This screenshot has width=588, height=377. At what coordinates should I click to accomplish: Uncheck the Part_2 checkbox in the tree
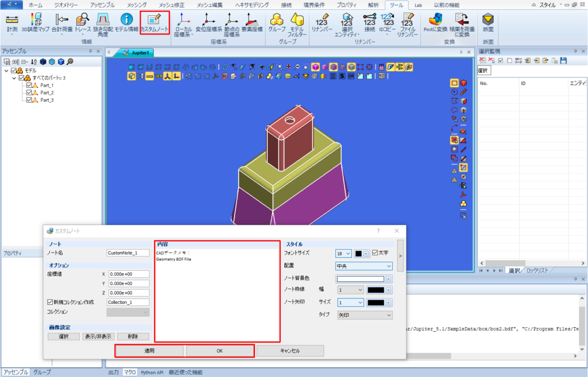click(x=29, y=92)
